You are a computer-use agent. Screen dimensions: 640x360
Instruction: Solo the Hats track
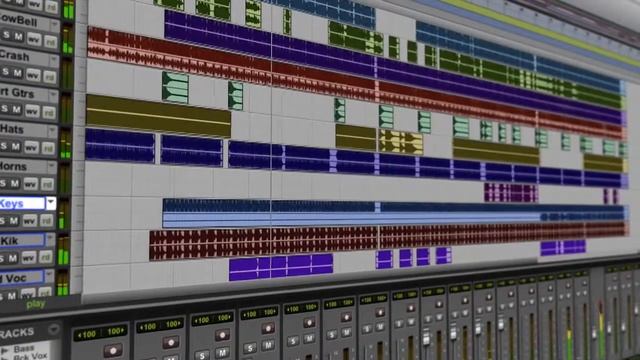tap(4, 145)
